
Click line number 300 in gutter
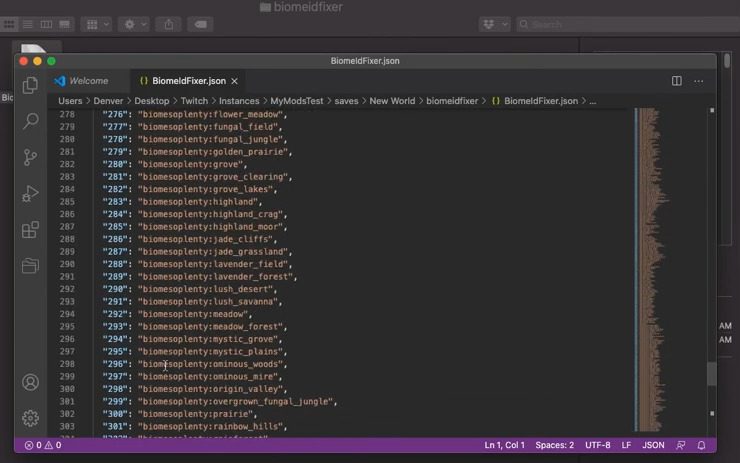[67, 389]
